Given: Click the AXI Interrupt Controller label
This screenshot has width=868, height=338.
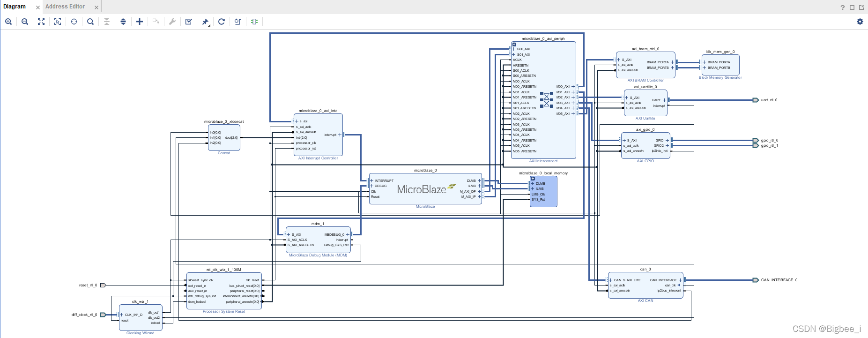Looking at the screenshot, I should (318, 158).
